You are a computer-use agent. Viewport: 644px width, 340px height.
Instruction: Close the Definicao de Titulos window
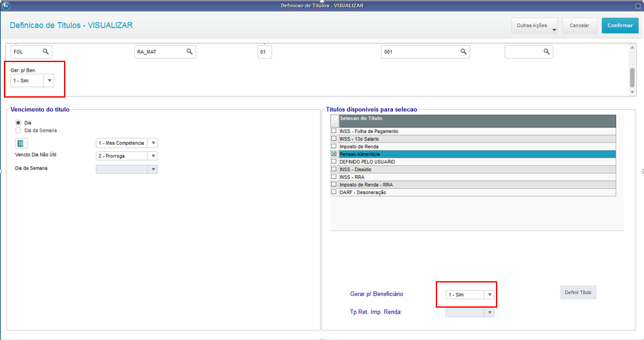pyautogui.click(x=638, y=6)
